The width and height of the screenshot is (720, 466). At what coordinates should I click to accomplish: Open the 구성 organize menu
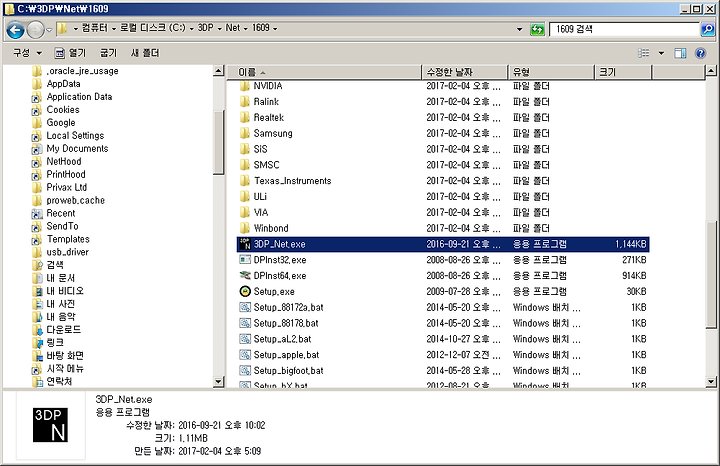click(28, 53)
